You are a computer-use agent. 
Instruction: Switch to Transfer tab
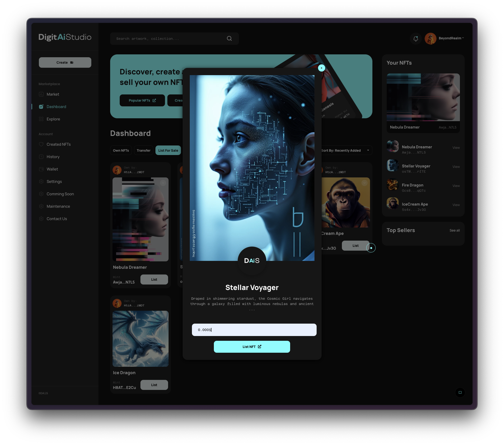[x=144, y=150]
